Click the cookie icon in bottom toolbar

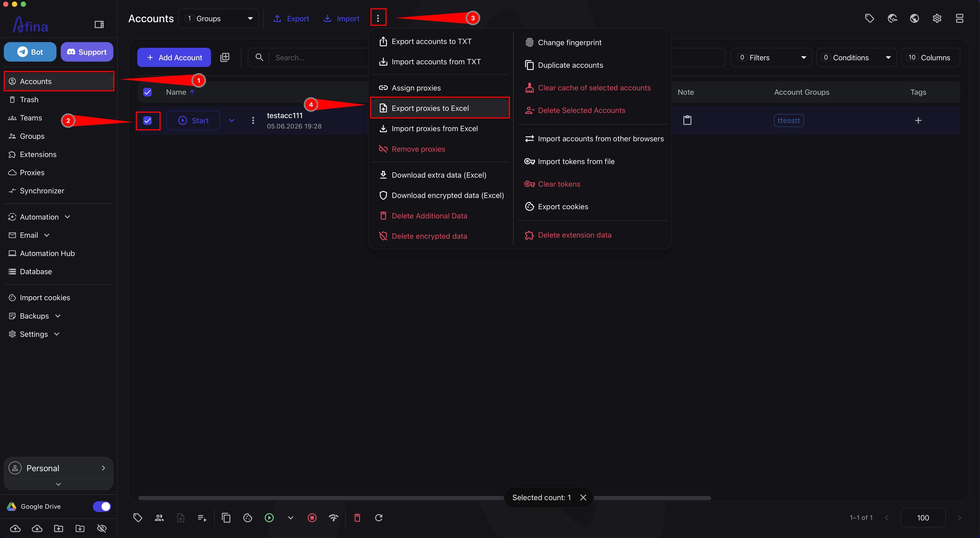(248, 517)
